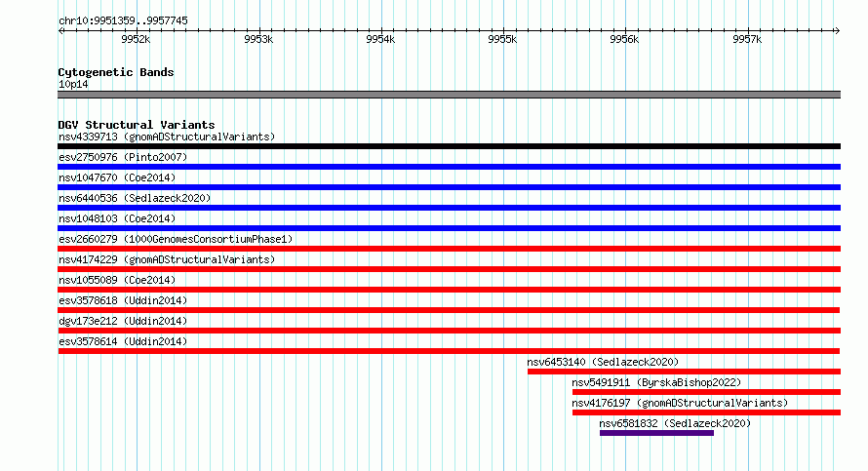
Task: Click the Cytogenetic Bands track title
Action: point(116,72)
